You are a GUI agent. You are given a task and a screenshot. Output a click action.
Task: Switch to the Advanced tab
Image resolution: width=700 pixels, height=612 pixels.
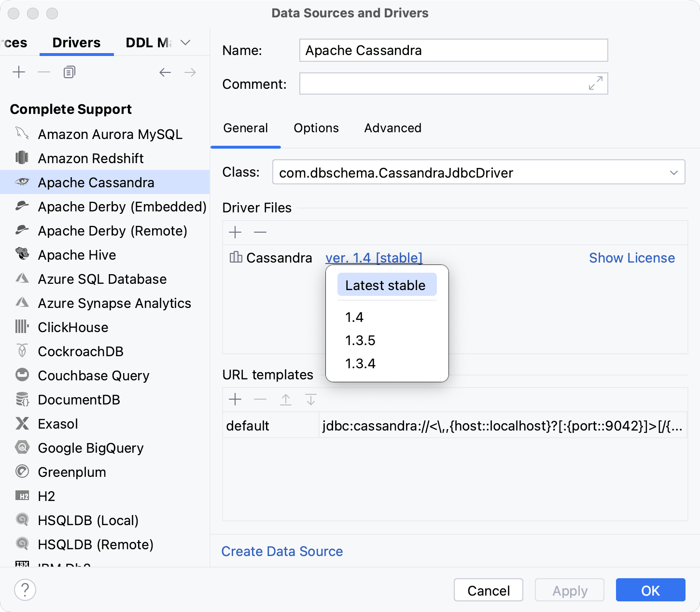point(392,128)
